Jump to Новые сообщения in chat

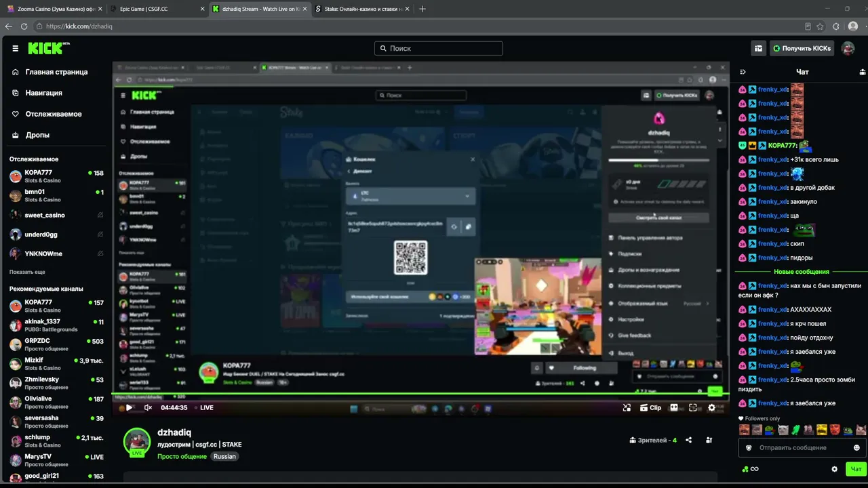pos(802,272)
